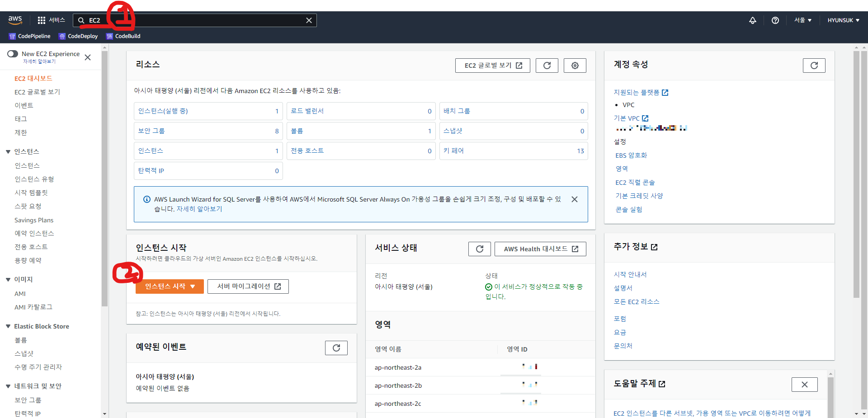This screenshot has height=418, width=868.
Task: Open the 기본 VPC link
Action: (631, 118)
